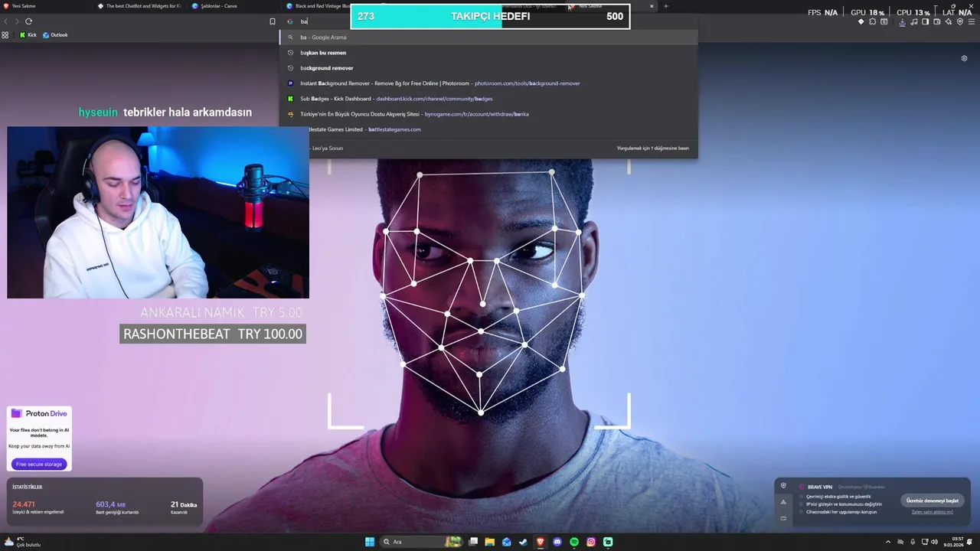Switch to the ChatBot and Widgets tab
The image size is (980, 551).
pos(141,6)
